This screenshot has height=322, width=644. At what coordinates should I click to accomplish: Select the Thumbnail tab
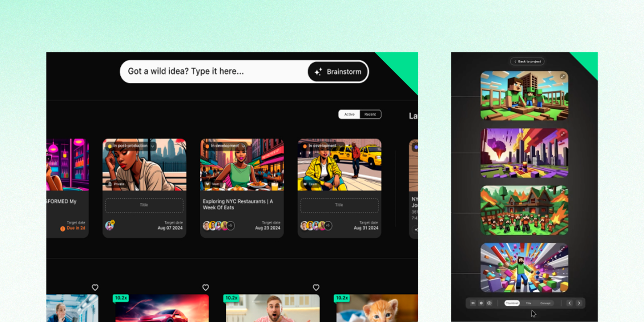[x=512, y=303]
